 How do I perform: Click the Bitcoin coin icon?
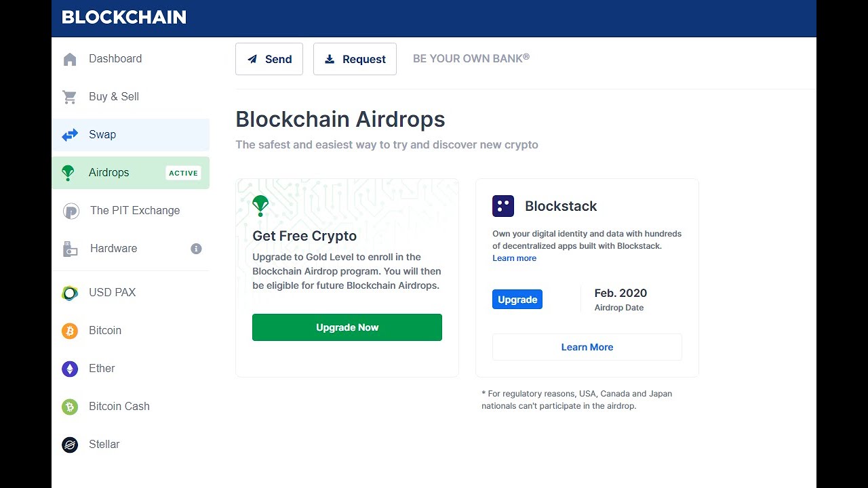pos(70,331)
